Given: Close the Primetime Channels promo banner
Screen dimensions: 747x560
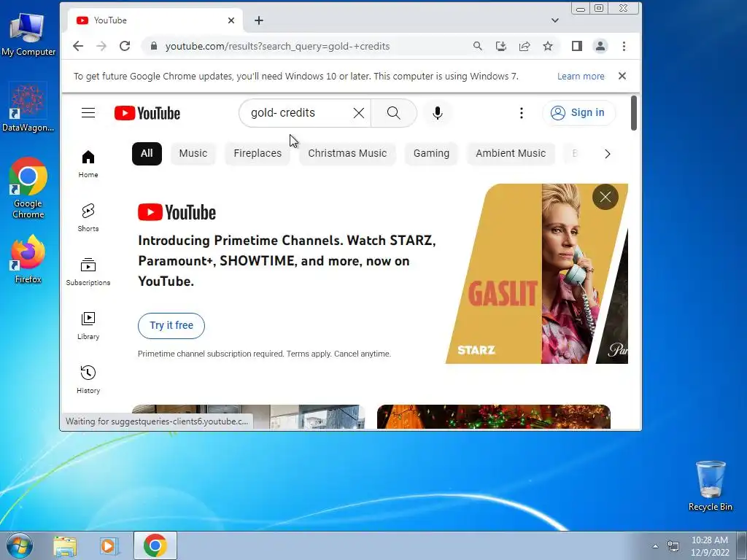Looking at the screenshot, I should pyautogui.click(x=605, y=197).
